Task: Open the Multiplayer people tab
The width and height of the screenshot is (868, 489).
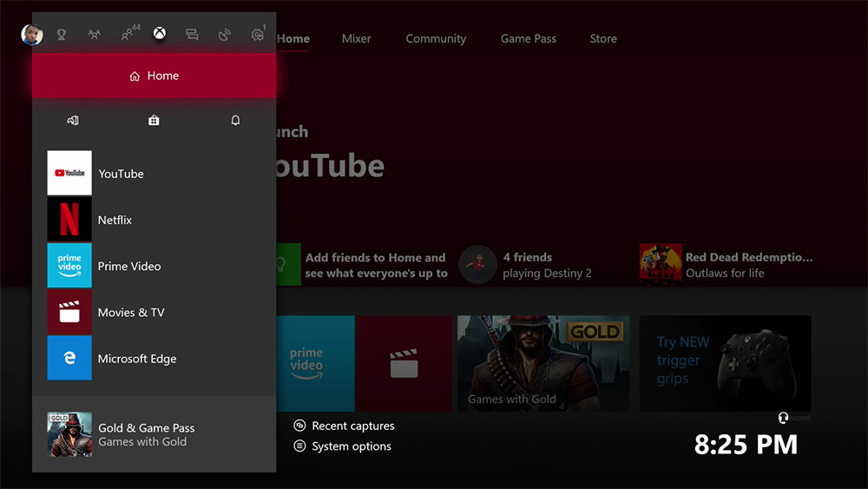Action: pyautogui.click(x=95, y=35)
